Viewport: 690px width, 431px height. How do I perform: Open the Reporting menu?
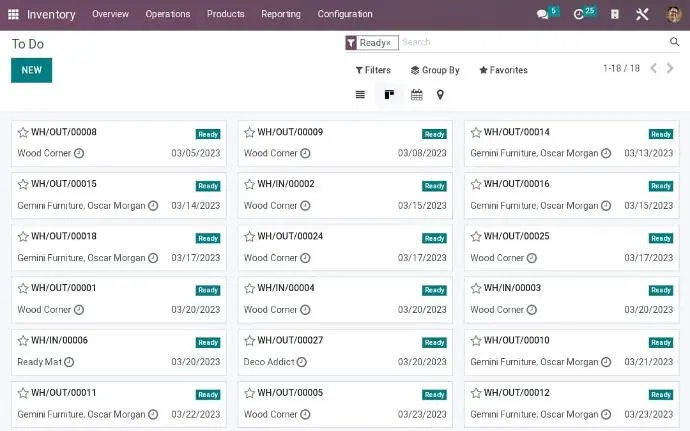click(281, 14)
